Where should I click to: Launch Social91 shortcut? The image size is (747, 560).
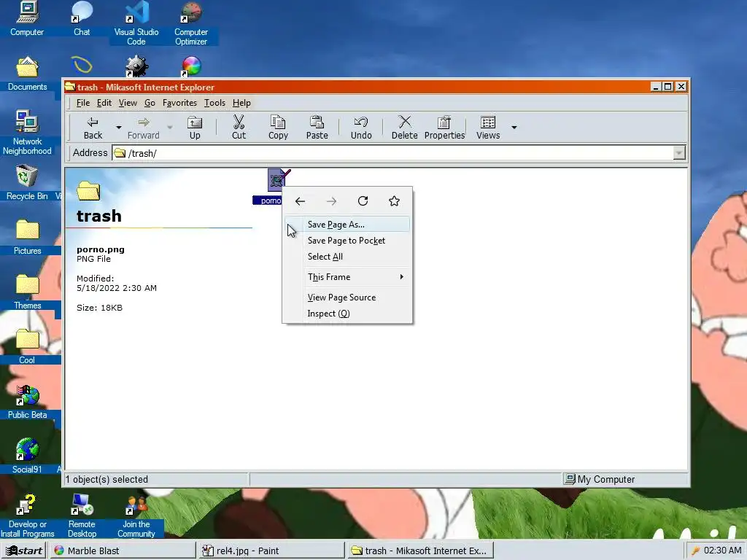27,456
